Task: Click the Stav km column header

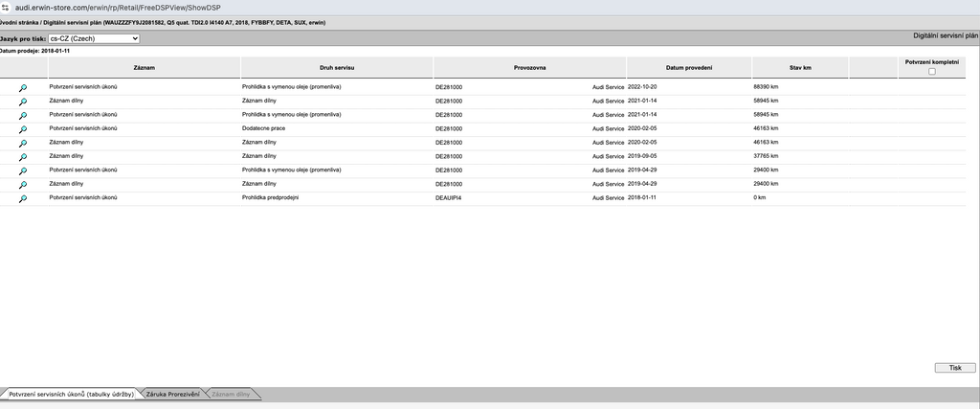Action: [800, 68]
